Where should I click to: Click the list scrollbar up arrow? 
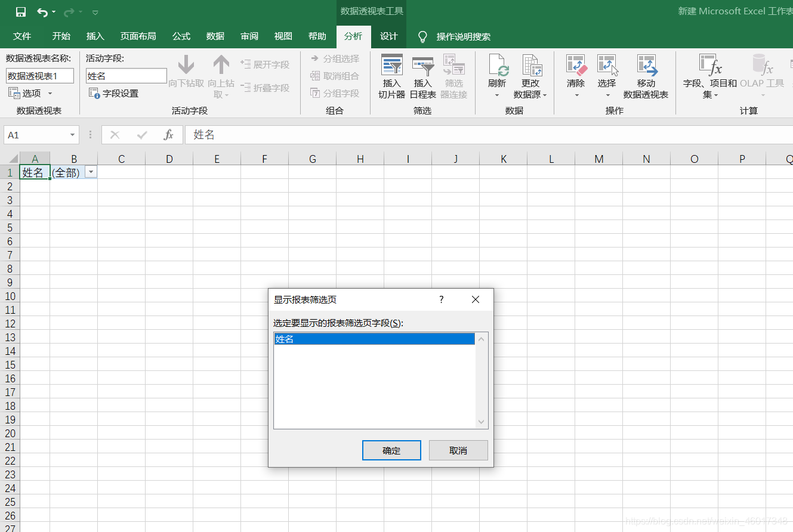pos(482,339)
